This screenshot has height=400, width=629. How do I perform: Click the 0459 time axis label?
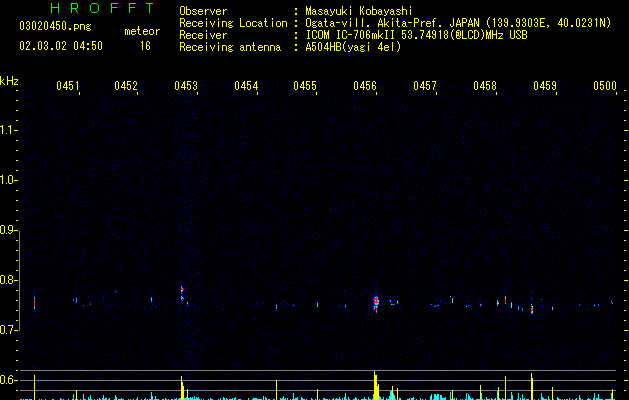coord(545,85)
